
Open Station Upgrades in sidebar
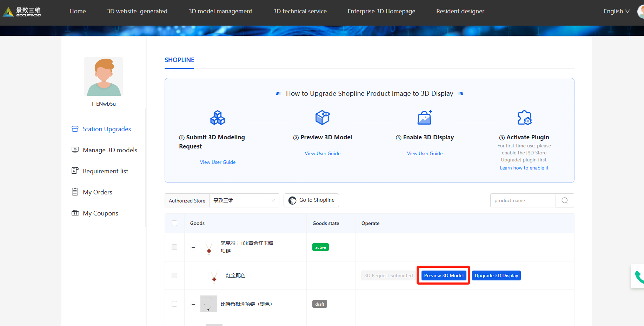point(107,129)
